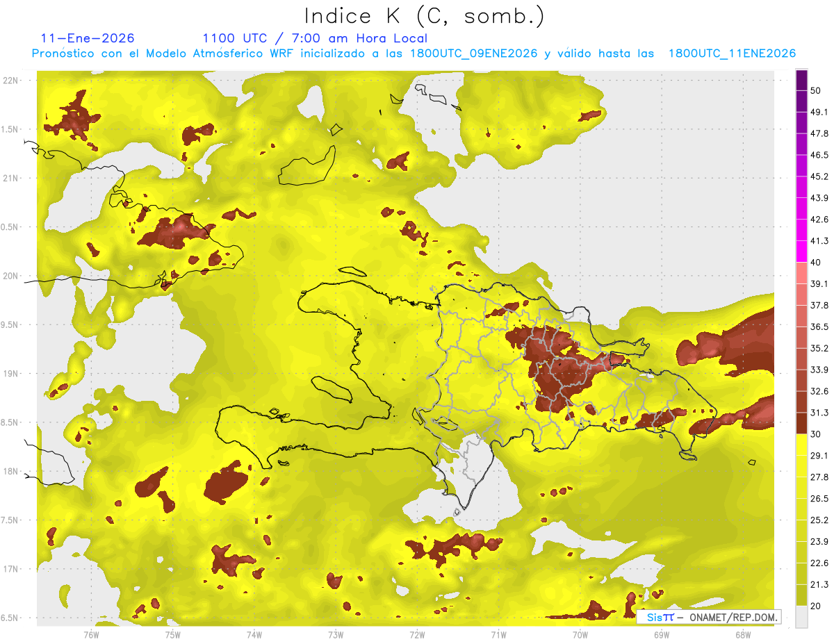Click the "27.8" color scale value

[x=819, y=477]
